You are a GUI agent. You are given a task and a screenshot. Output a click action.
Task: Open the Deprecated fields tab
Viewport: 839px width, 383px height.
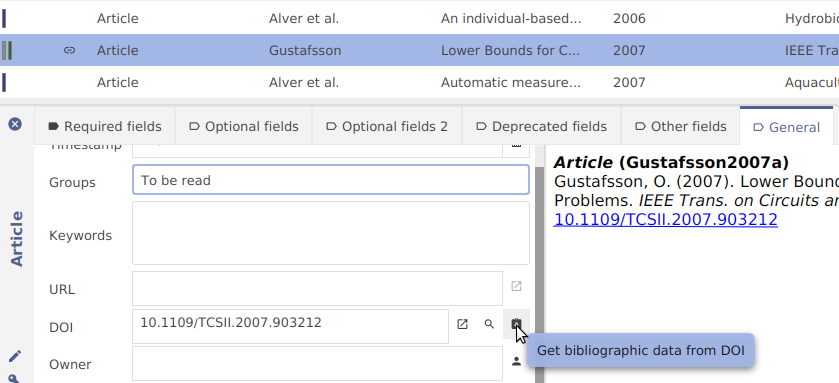(541, 126)
